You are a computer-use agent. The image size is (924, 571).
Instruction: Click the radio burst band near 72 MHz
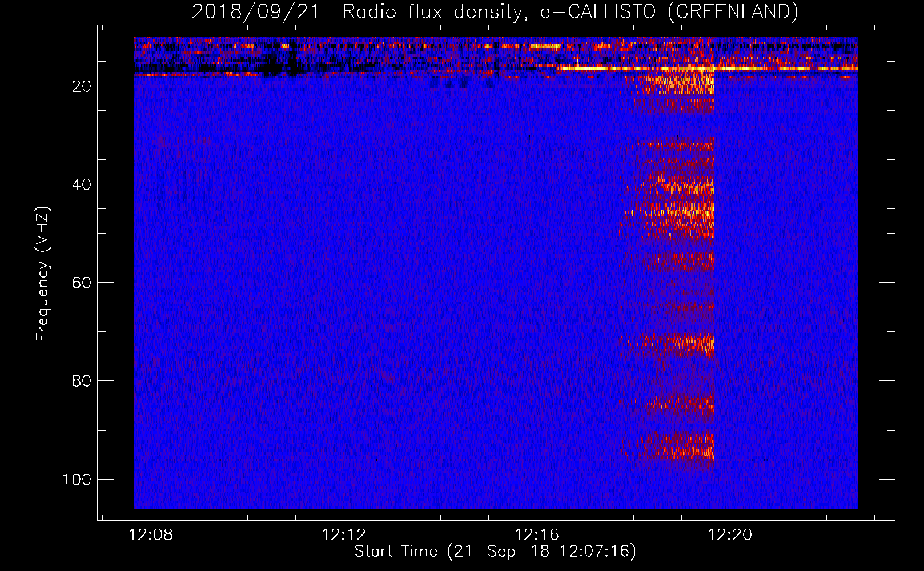tap(668, 344)
